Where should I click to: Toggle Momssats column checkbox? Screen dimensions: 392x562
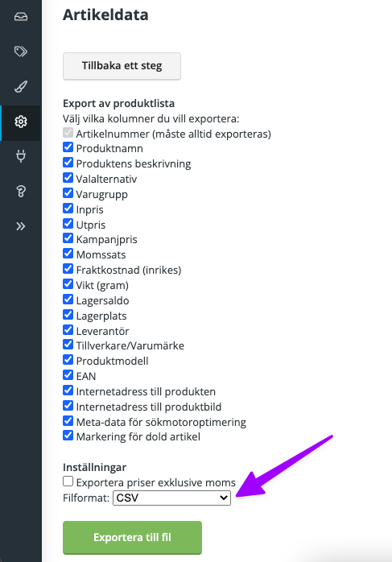68,254
